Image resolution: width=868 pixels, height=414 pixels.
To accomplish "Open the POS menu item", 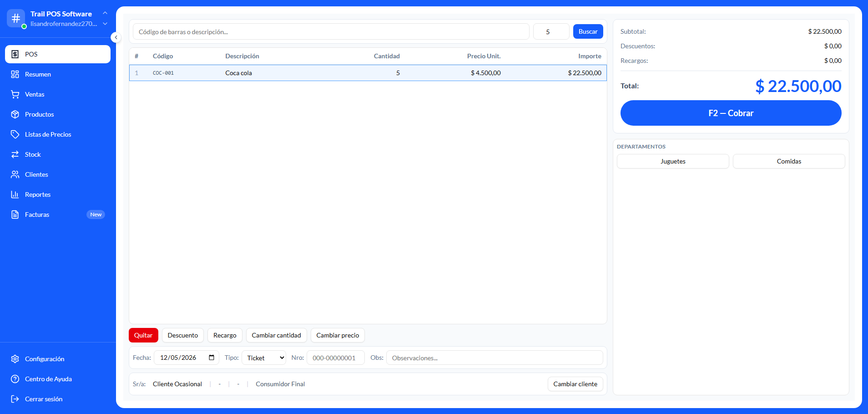I will (x=58, y=54).
